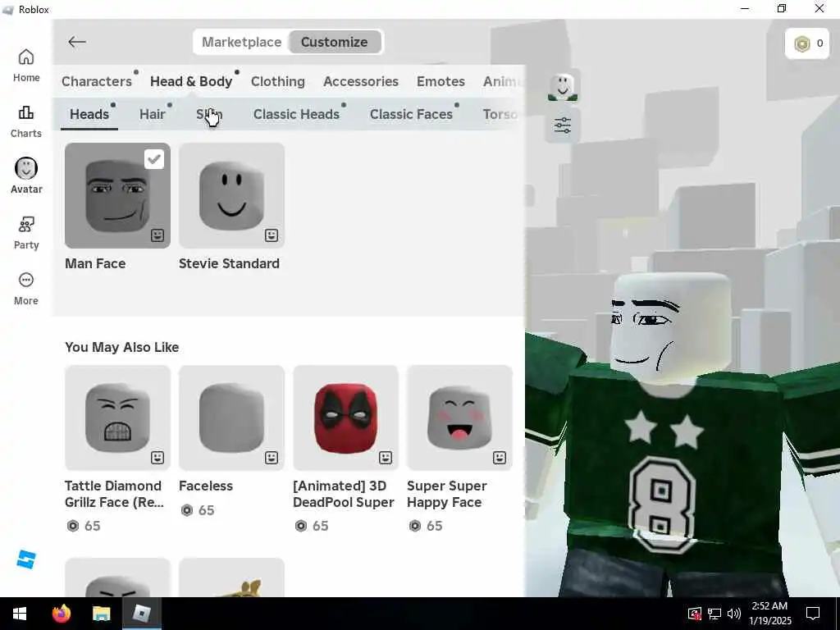Click emoji badge on Super Super Happy Face

pyautogui.click(x=500, y=458)
